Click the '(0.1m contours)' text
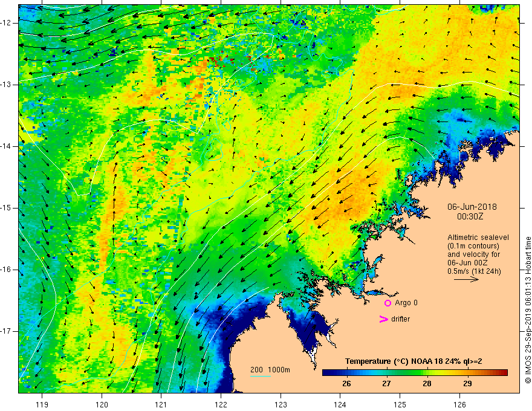Image resolution: width=532 pixels, height=411 pixels. [473, 246]
